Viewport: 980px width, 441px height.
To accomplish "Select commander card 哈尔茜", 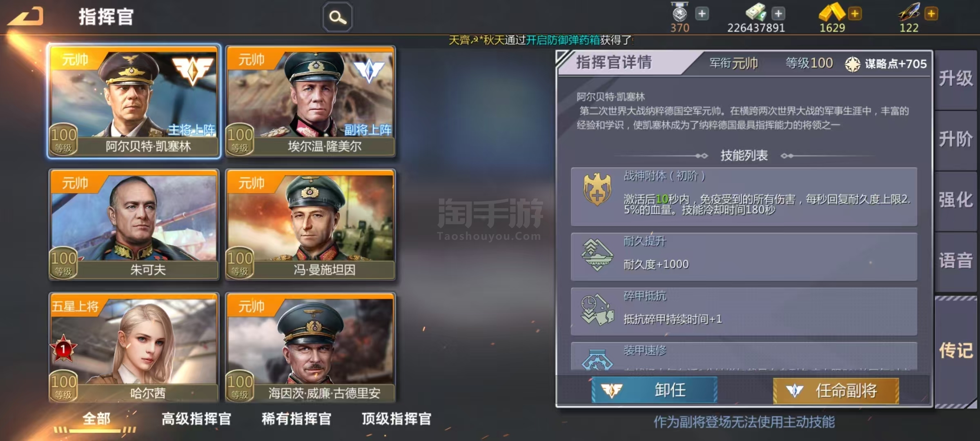I will coord(134,348).
